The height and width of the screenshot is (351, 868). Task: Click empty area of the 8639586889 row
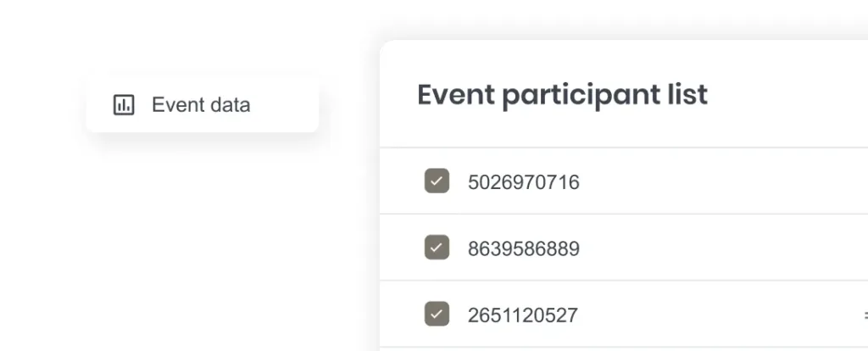[720, 248]
